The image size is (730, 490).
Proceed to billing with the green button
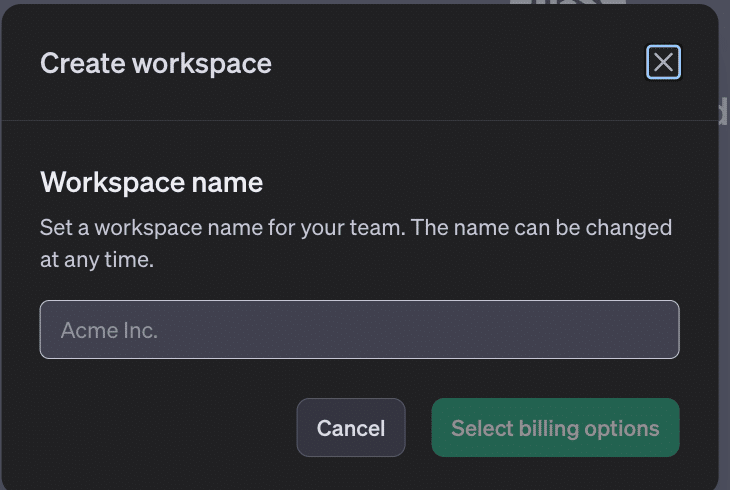tap(555, 428)
